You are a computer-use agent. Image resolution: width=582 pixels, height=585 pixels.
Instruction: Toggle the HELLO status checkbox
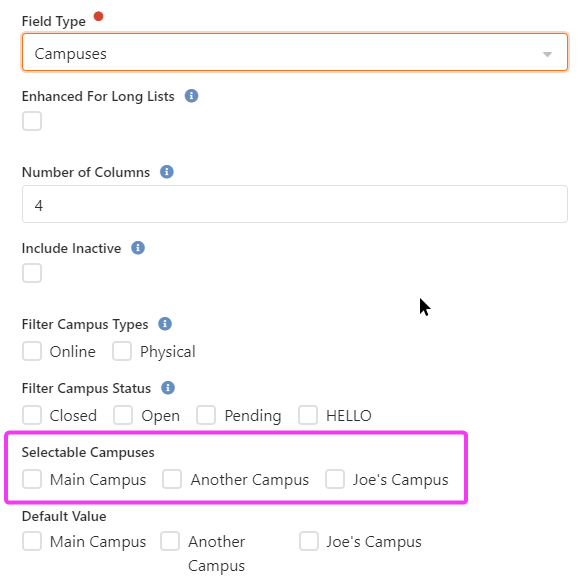[308, 415]
